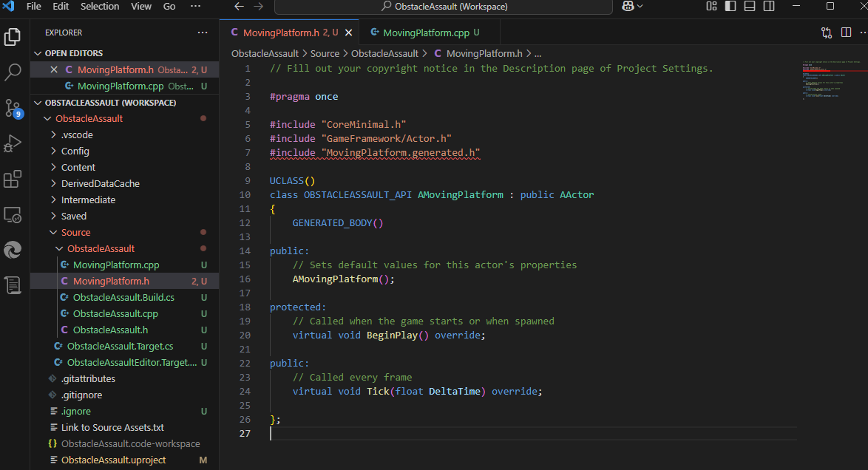This screenshot has height=470, width=868.
Task: Open the Selection menu
Action: tap(100, 7)
